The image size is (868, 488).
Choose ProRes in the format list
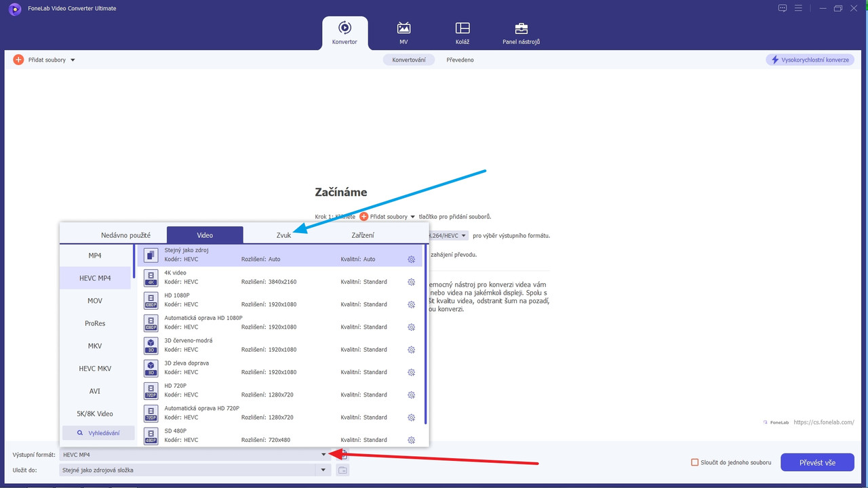pyautogui.click(x=95, y=323)
